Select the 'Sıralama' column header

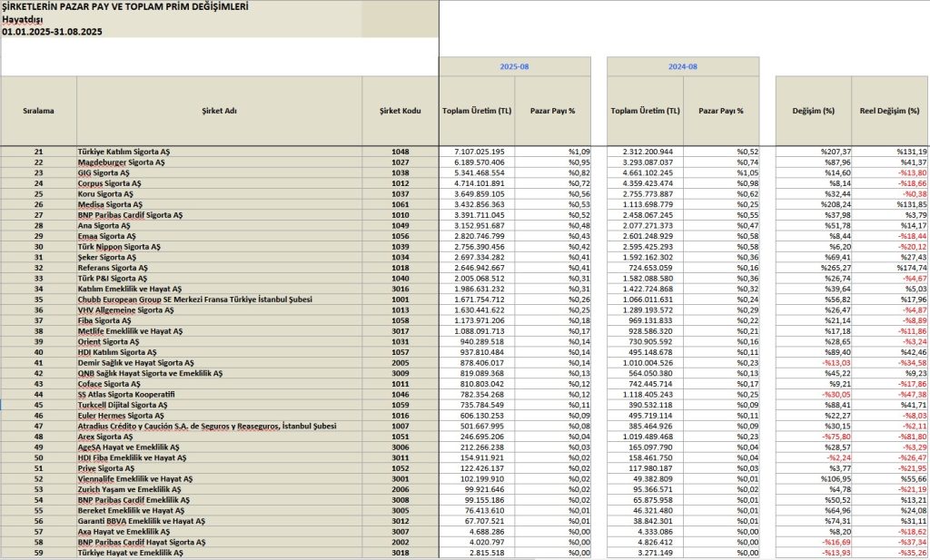coord(38,111)
